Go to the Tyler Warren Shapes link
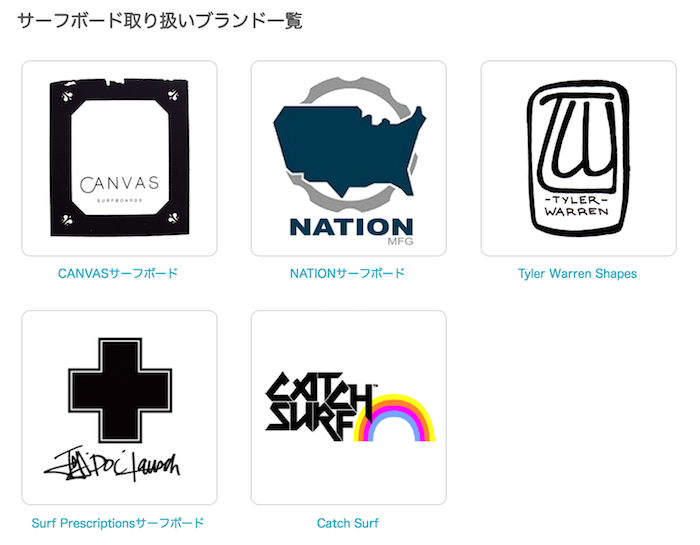This screenshot has height=545, width=700. coord(577,273)
